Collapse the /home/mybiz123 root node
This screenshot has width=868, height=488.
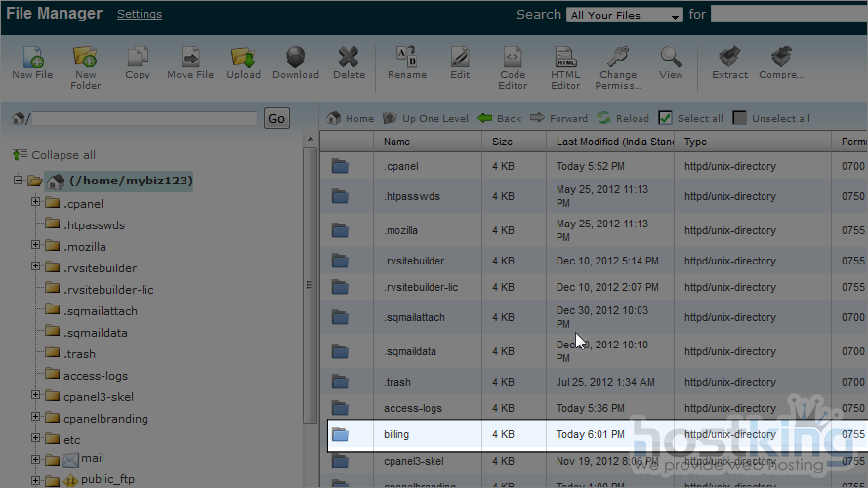click(19, 181)
